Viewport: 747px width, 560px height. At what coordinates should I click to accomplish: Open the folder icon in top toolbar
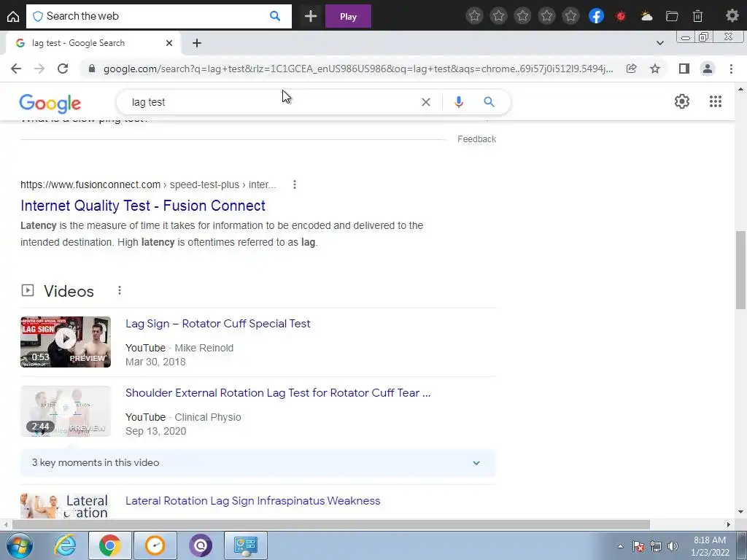(x=672, y=16)
